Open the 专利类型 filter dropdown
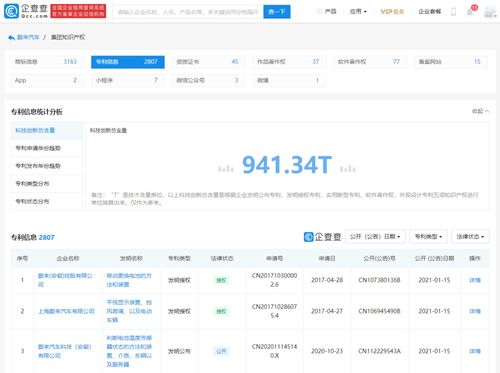The height and width of the screenshot is (373, 500). 429,237
